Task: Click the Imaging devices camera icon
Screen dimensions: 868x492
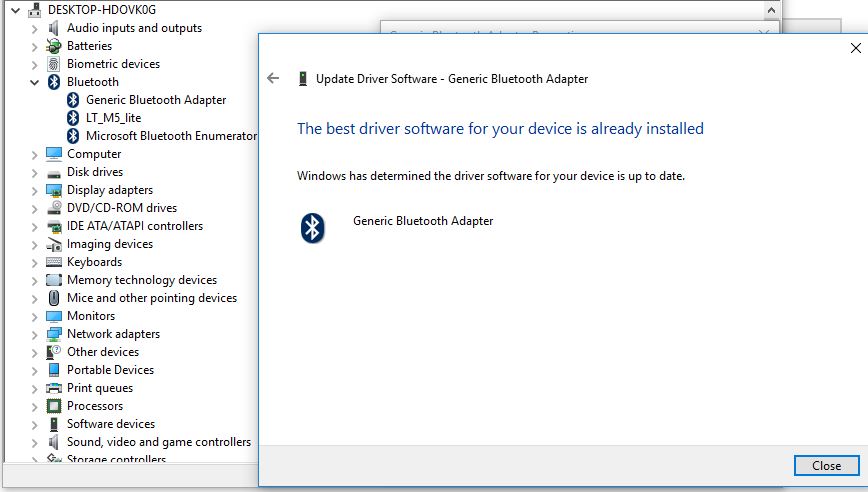Action: click(54, 244)
